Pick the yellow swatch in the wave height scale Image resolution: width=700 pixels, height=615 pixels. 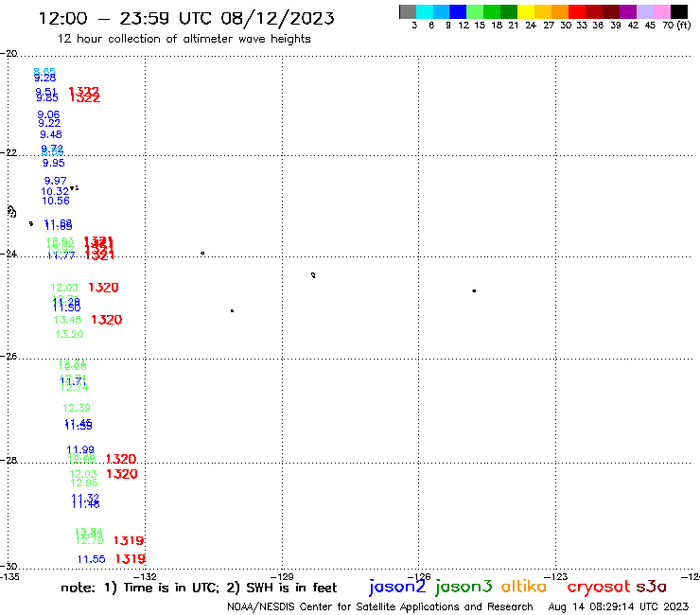[x=526, y=11]
